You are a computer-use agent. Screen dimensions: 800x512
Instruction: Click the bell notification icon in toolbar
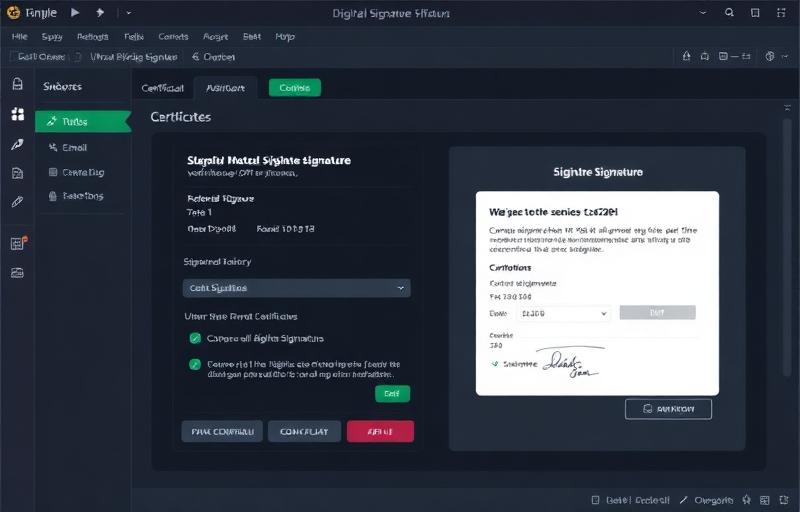pyautogui.click(x=686, y=56)
